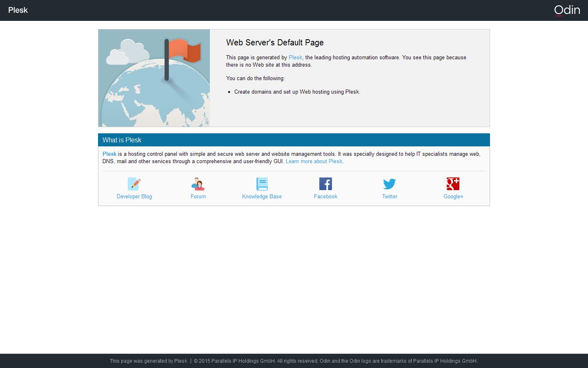This screenshot has height=368, width=588.
Task: Click the globe illustration with orange flag
Action: 154,78
